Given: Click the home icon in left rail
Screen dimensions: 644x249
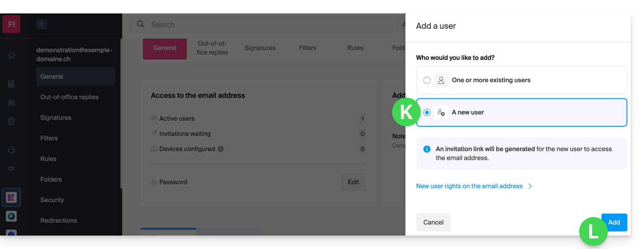Looking at the screenshot, I should [x=11, y=56].
